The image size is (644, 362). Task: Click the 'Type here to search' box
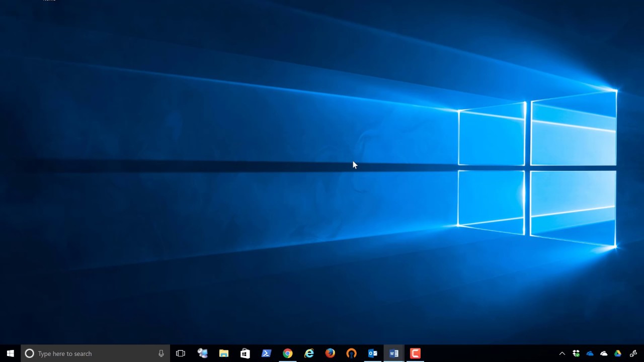(x=95, y=353)
